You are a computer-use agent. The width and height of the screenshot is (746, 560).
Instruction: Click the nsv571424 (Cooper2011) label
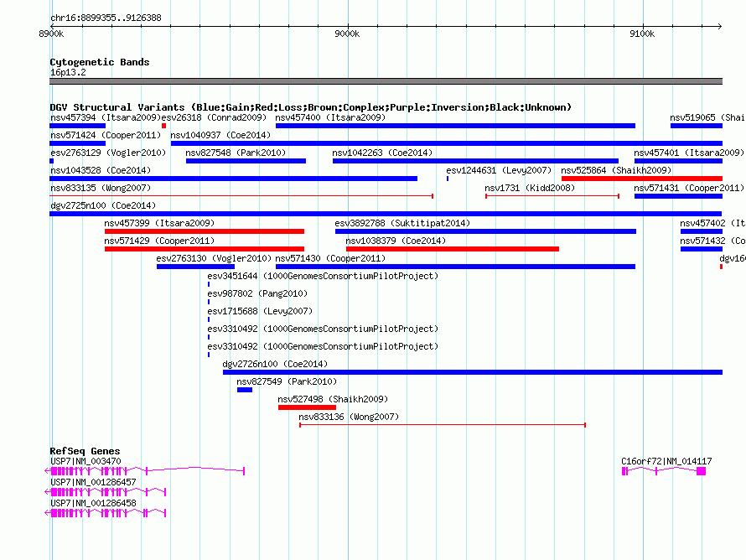click(106, 135)
